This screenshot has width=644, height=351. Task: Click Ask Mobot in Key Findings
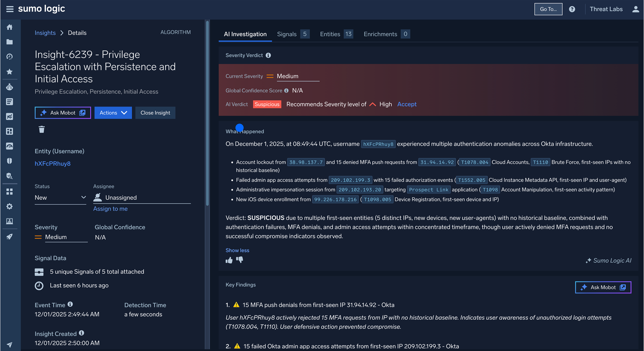click(x=603, y=287)
